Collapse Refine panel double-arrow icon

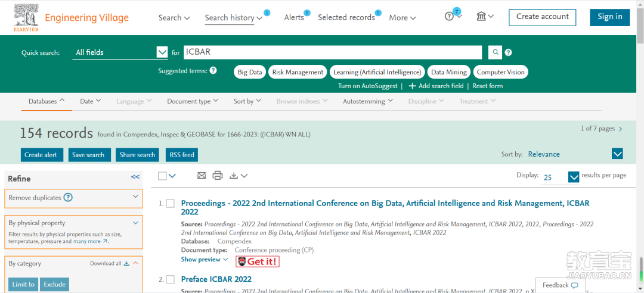135,177
